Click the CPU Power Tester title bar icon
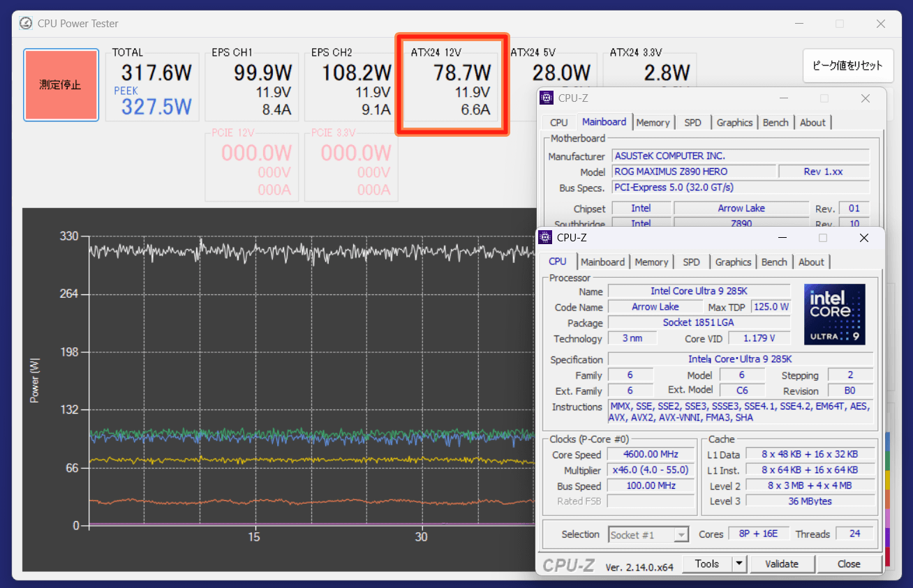This screenshot has width=913, height=588. tap(26, 23)
